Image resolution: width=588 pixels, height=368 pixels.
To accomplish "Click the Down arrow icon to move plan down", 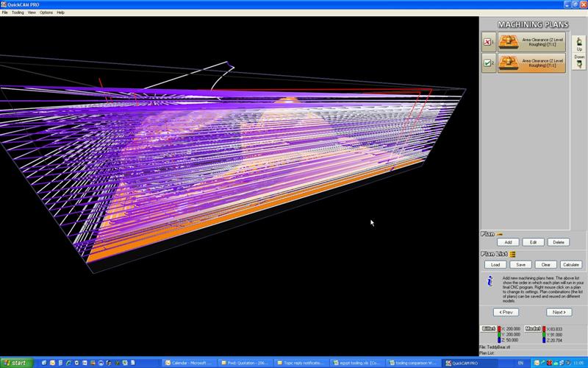I will 579,65.
